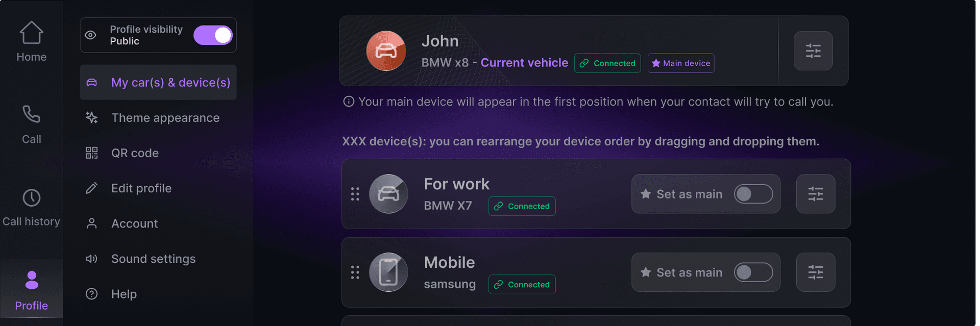Open settings for John's BMW x8
The height and width of the screenshot is (326, 980).
(x=813, y=51)
